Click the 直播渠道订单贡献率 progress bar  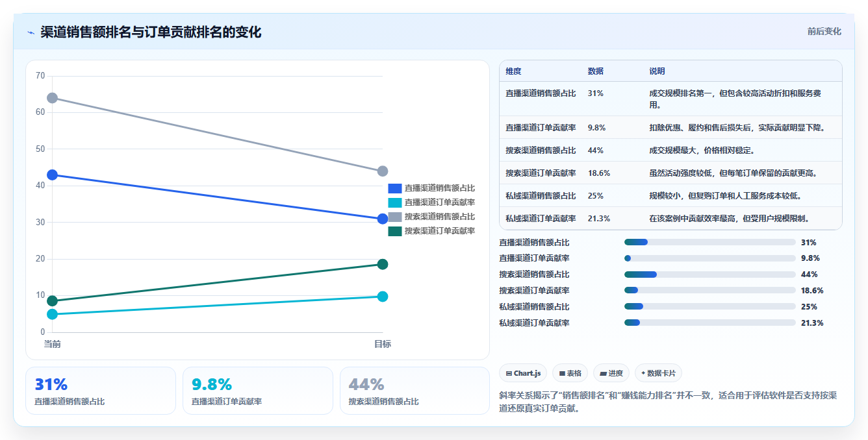click(710, 258)
